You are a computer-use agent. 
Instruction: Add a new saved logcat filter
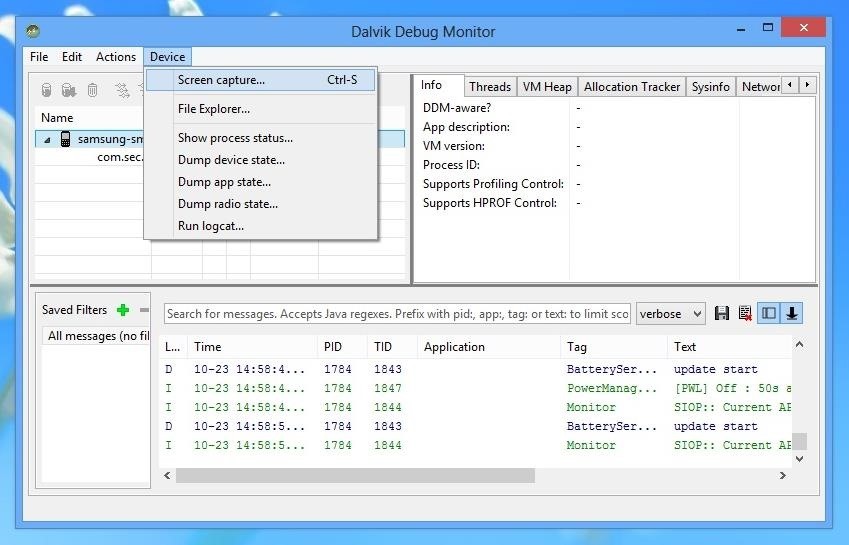pyautogui.click(x=123, y=310)
